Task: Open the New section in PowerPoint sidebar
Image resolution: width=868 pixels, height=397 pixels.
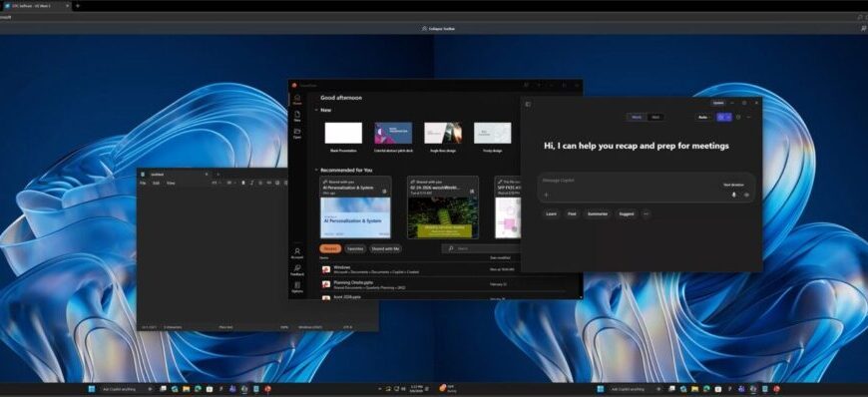Action: coord(297,117)
